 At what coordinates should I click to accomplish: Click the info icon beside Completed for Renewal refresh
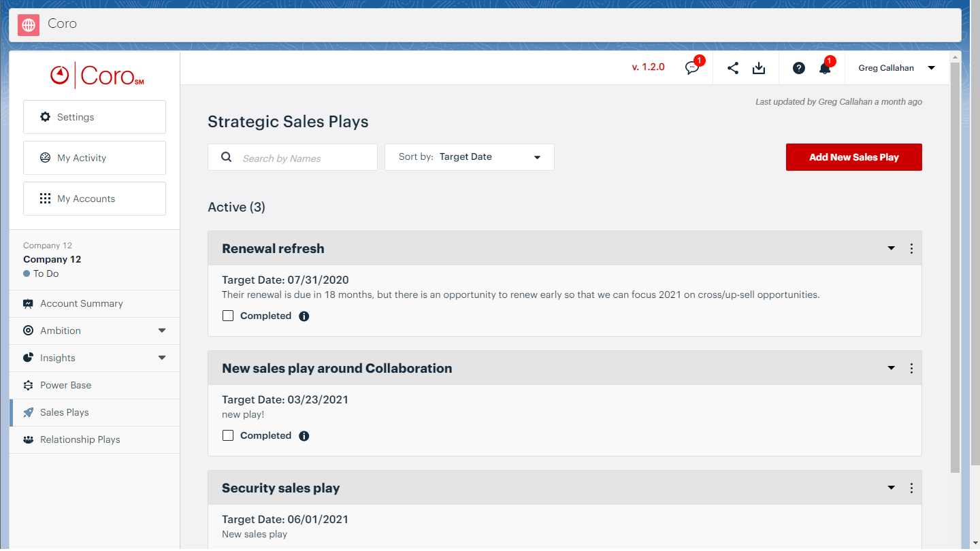coord(304,316)
